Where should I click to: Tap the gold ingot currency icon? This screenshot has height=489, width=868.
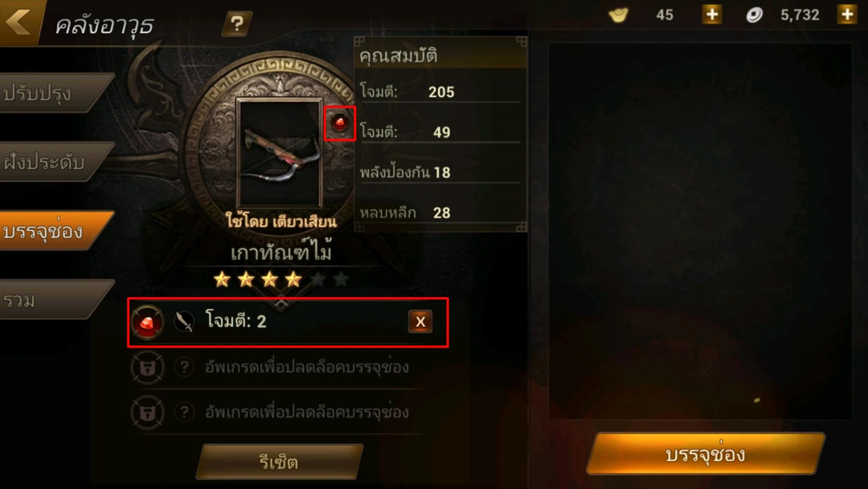point(619,15)
